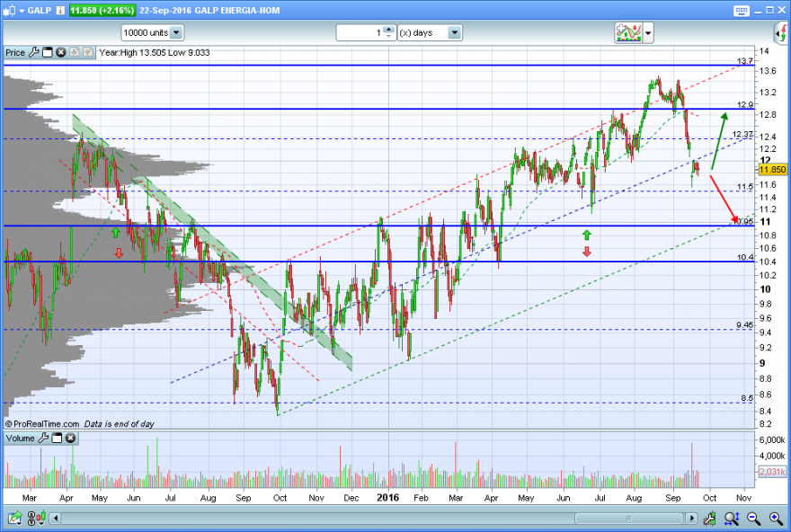Click the 11.5 dashed line label
This screenshot has height=532, width=791.
[744, 187]
